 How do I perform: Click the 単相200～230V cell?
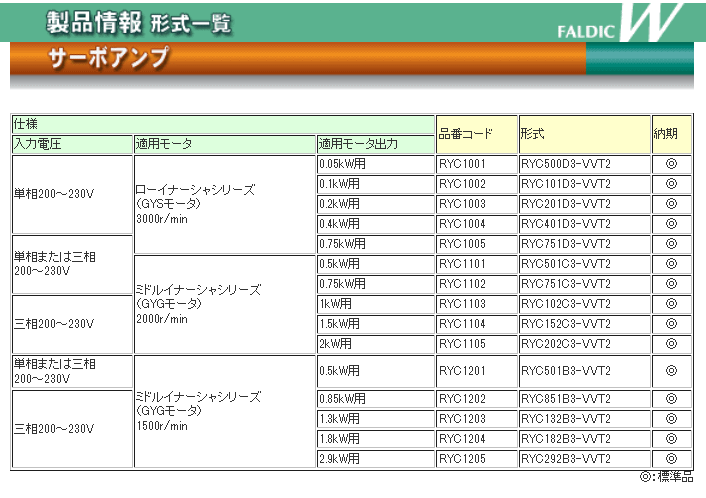72,195
